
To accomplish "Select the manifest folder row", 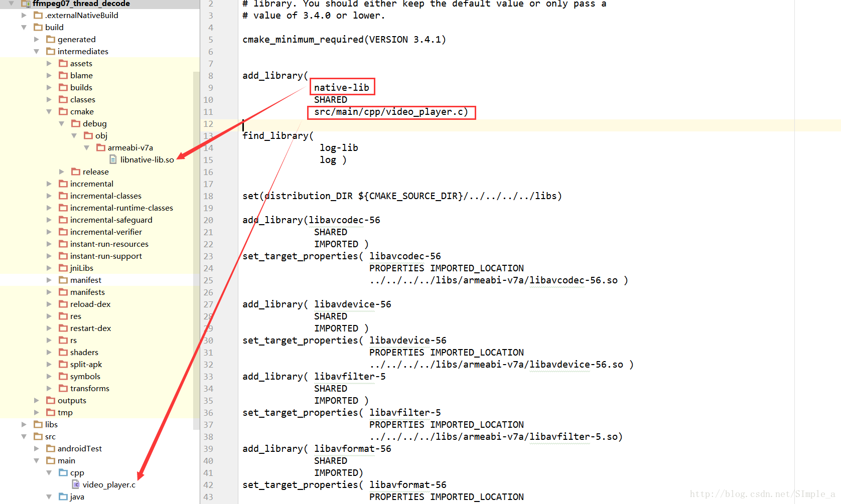I will tap(100, 280).
